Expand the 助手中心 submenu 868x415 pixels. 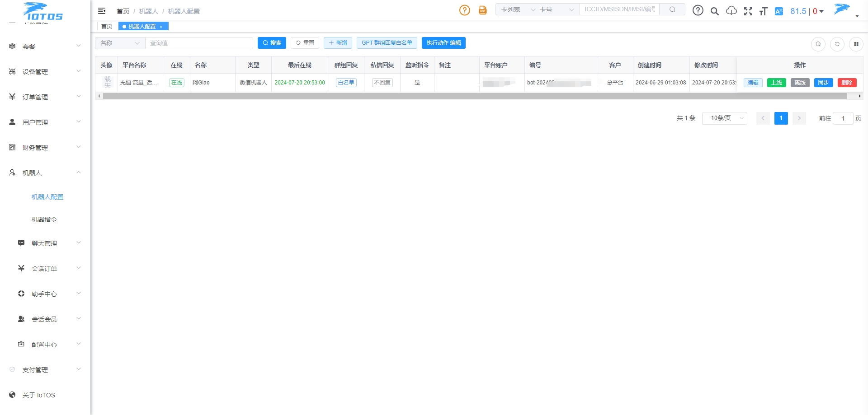pos(45,294)
